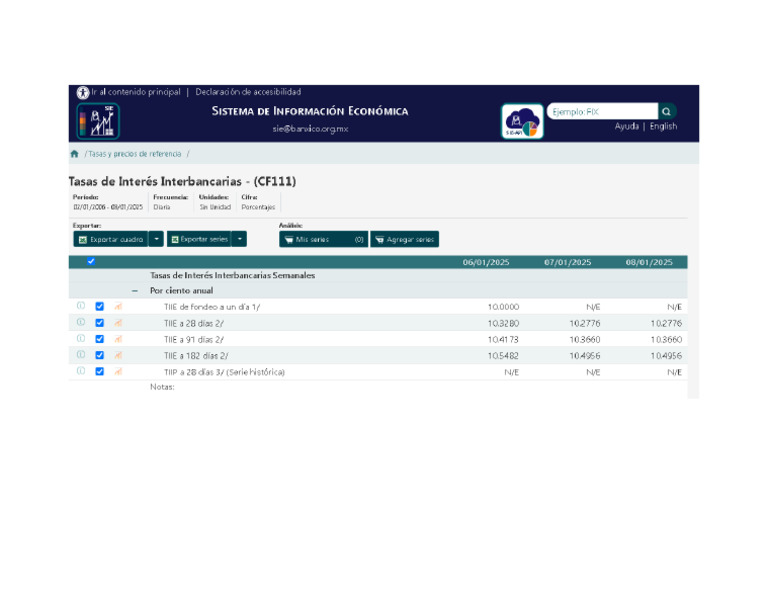Image resolution: width=768 pixels, height=594 pixels.
Task: Show info for TIIE a 182 días
Action: pyautogui.click(x=81, y=355)
